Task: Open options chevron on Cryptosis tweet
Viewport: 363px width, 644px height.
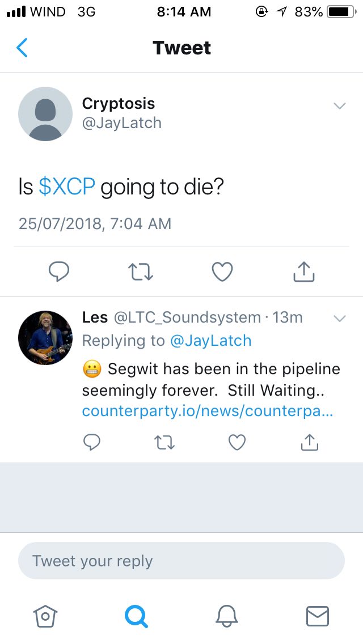Action: pyautogui.click(x=340, y=106)
